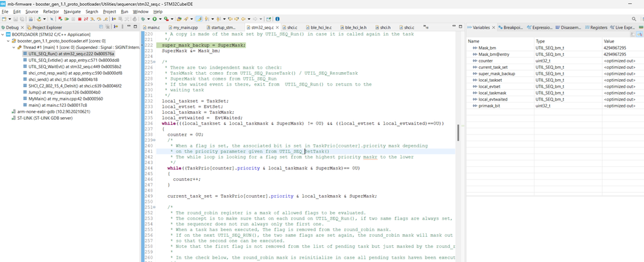The width and height of the screenshot is (644, 262).
Task: Click the Back navigation arrow icon
Action: point(243,19)
